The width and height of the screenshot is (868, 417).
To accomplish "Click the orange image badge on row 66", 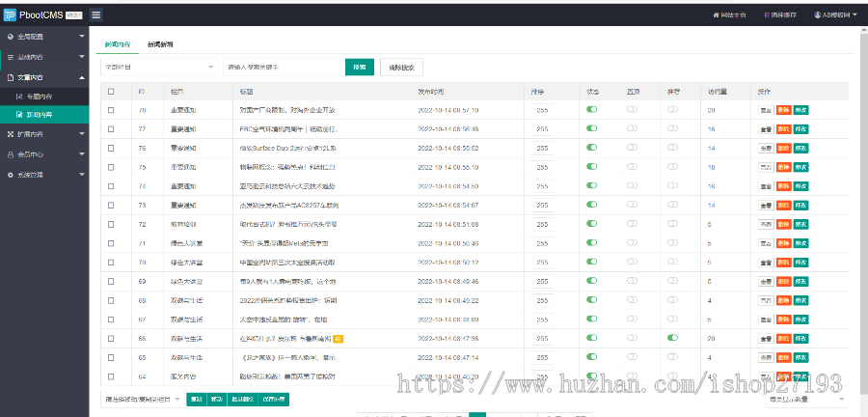I will pos(339,338).
